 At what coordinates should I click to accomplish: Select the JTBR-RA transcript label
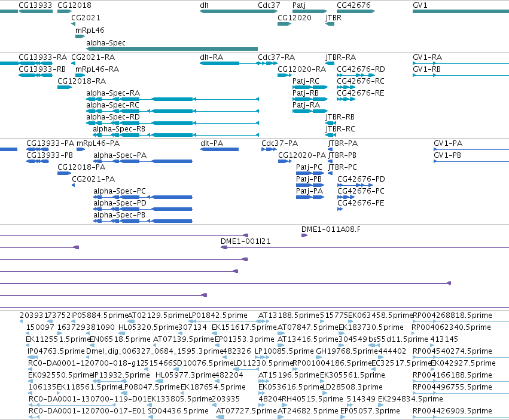[x=341, y=57]
